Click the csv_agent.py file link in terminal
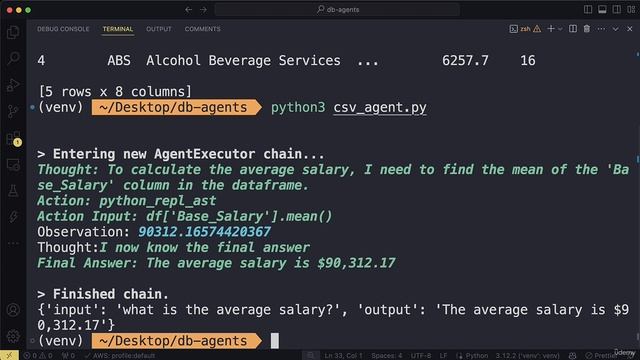Image resolution: width=640 pixels, height=360 pixels. tap(380, 107)
